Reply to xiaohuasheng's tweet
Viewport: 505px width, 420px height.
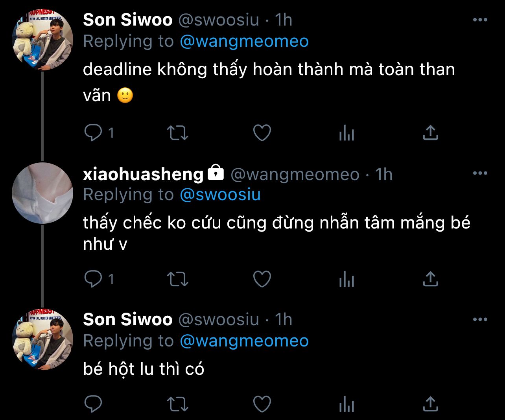(x=93, y=279)
